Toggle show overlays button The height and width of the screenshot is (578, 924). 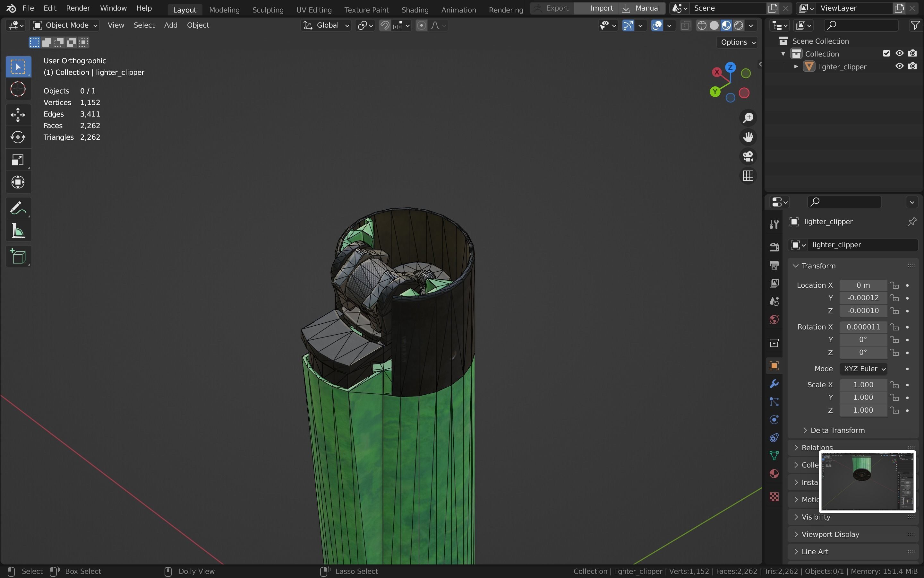point(657,25)
